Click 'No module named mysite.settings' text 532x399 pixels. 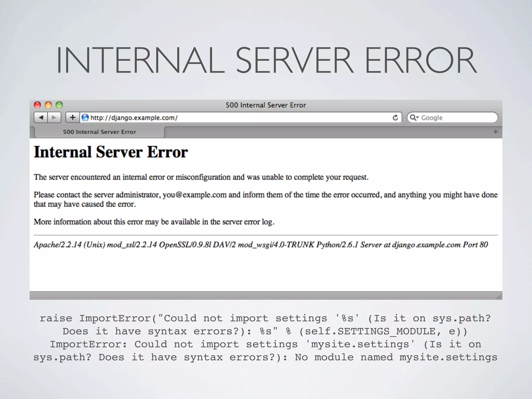point(396,357)
